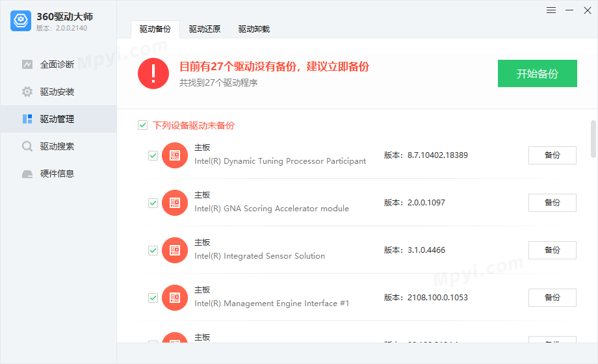Click Intel(R) Dynamic Tuning Processor Participant name
Screen dimensions: 598x364
[280, 161]
